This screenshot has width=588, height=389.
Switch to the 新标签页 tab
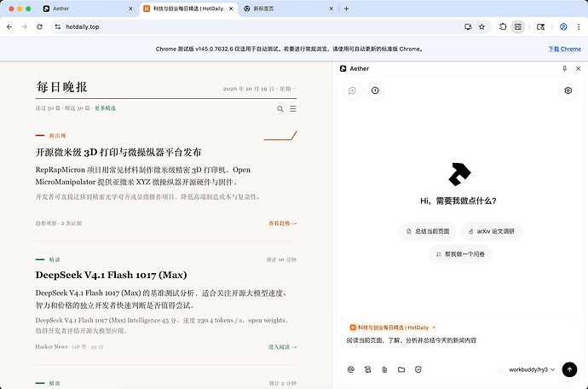(289, 9)
